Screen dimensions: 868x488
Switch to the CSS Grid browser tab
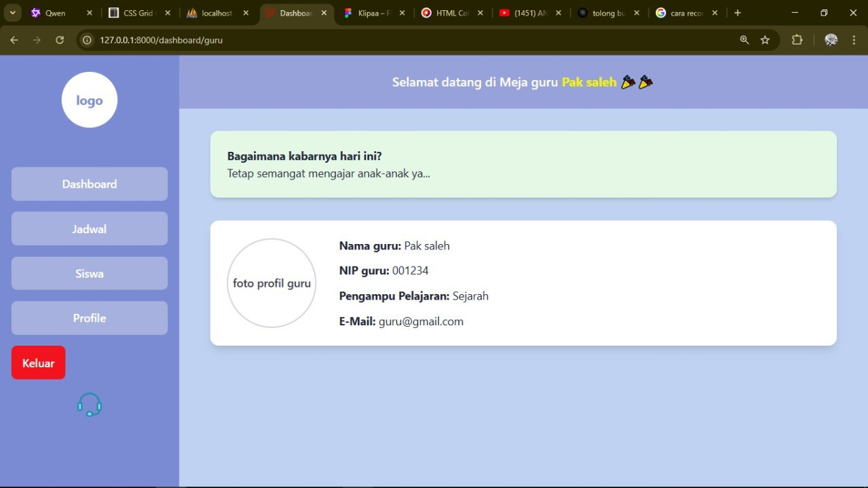point(136,13)
